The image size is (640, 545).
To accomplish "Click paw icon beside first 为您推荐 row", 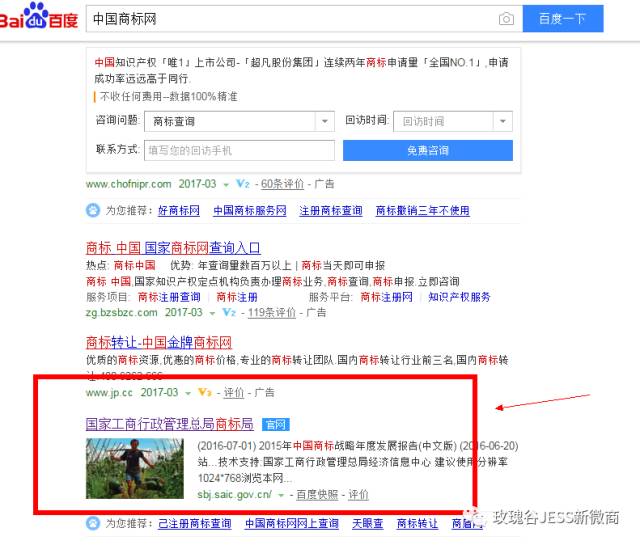I will [x=93, y=210].
